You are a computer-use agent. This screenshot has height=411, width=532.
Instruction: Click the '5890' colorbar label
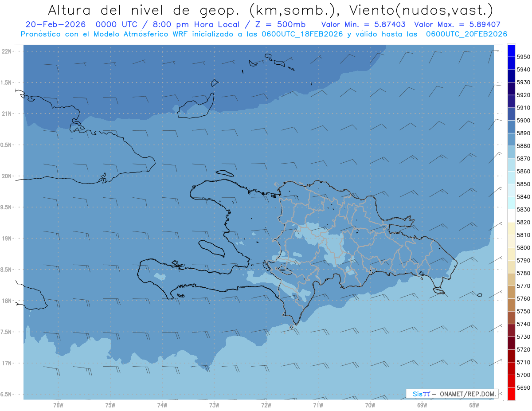524,133
